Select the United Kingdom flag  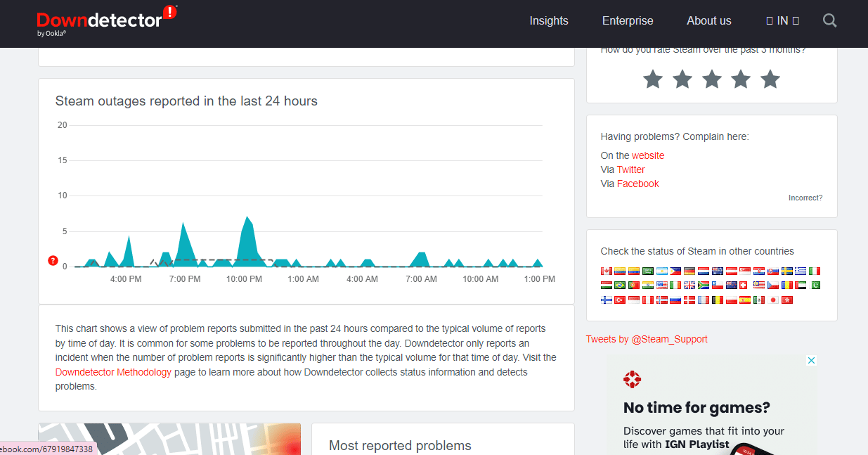click(x=689, y=286)
